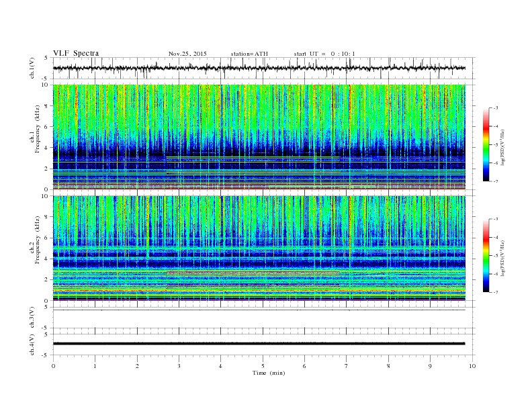Click the 6 kHz tick label on ch.2 spectrogram

click(x=46, y=238)
